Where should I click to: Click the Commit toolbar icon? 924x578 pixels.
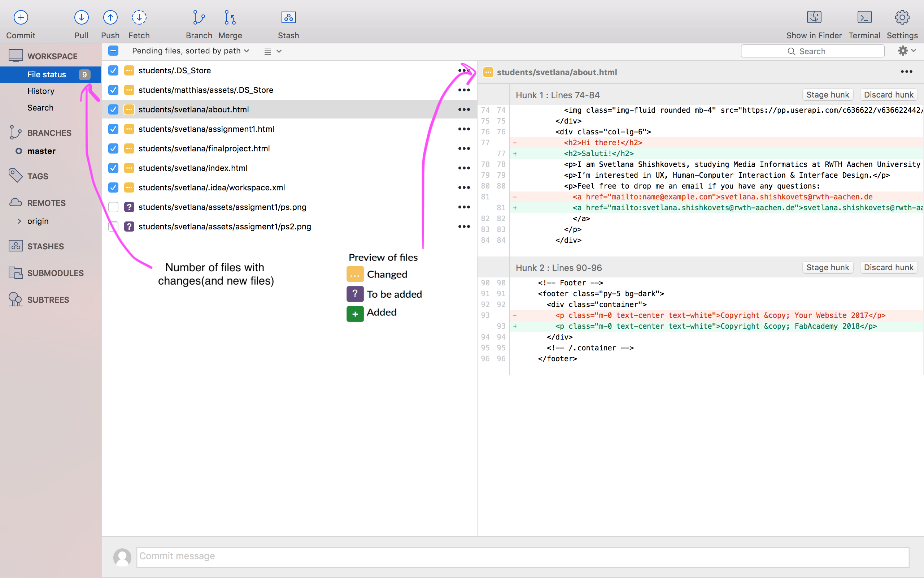pos(21,17)
